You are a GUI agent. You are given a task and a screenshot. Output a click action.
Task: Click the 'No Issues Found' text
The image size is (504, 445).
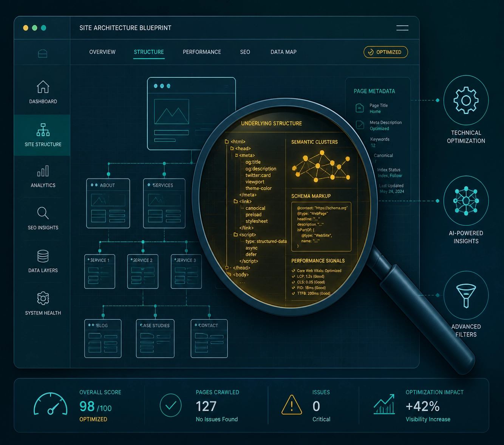click(x=217, y=419)
